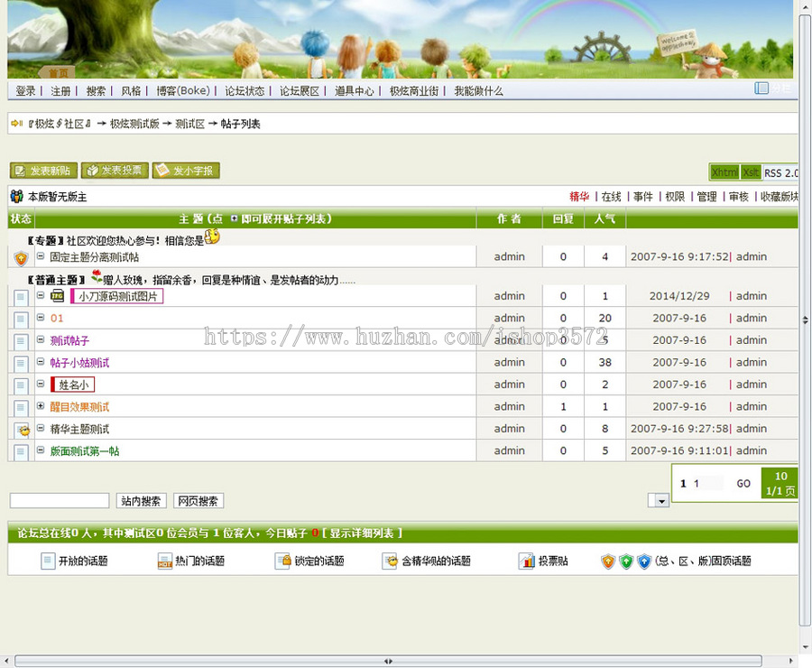
Task: Open 管理 management link
Action: point(706,197)
